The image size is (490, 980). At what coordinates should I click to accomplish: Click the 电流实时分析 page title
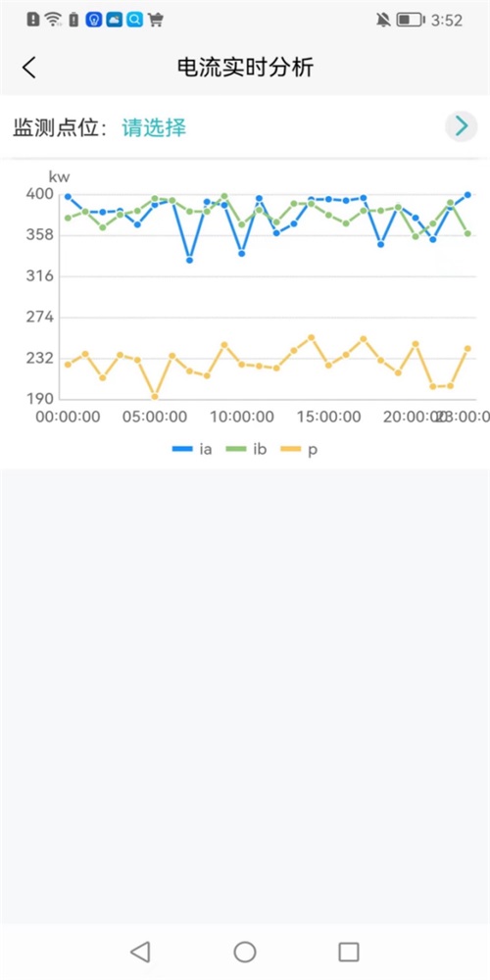point(245,67)
